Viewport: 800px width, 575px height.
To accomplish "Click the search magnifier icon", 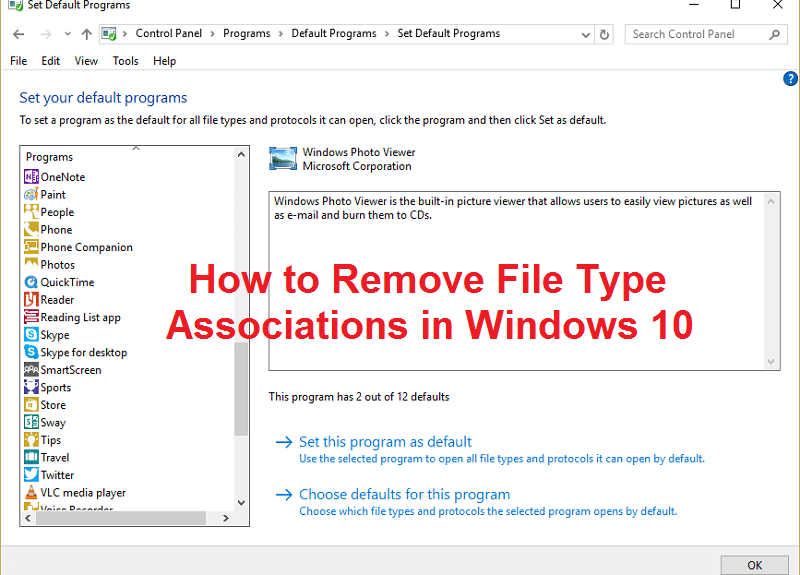I will pyautogui.click(x=774, y=34).
